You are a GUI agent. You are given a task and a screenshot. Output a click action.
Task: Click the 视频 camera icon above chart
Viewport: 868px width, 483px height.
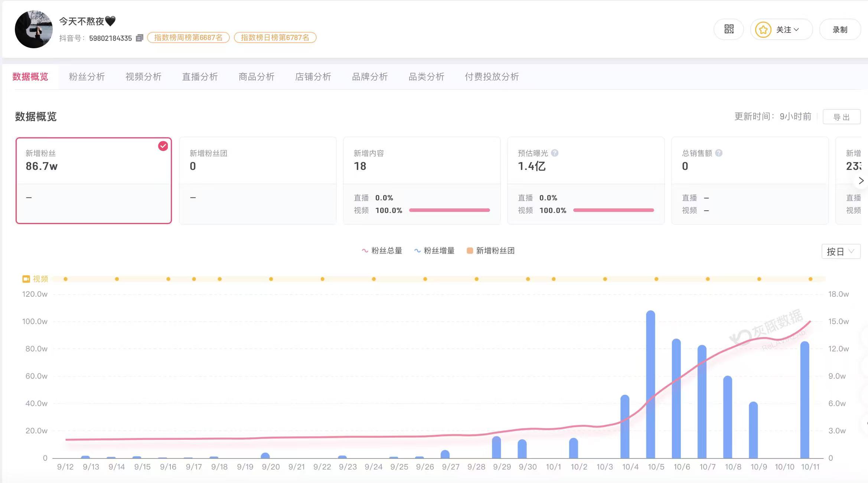point(26,279)
